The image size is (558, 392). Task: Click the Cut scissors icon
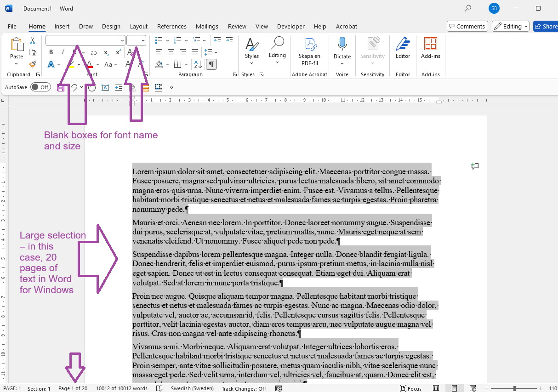[x=33, y=41]
